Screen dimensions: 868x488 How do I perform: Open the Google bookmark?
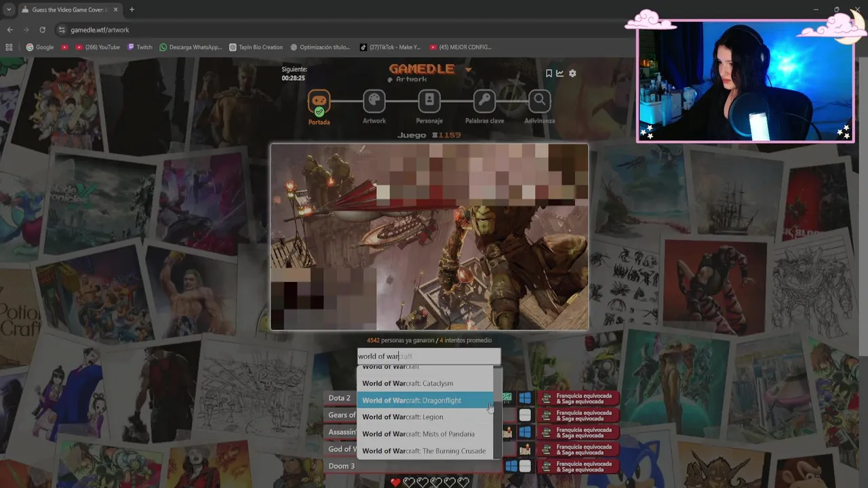point(40,47)
